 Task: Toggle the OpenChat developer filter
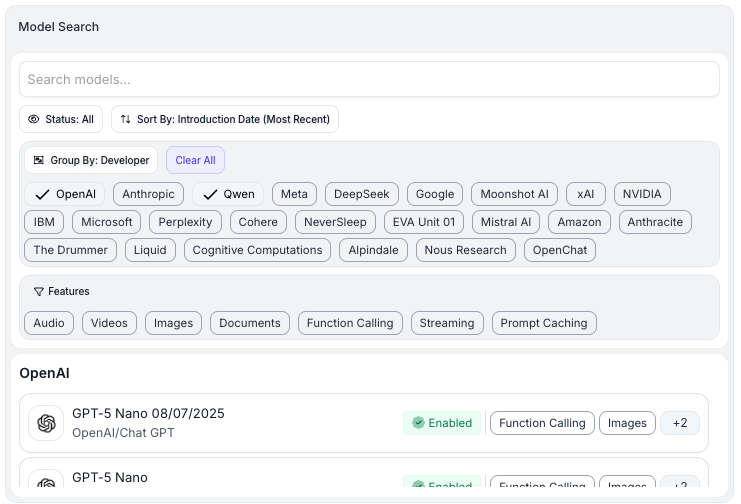560,250
